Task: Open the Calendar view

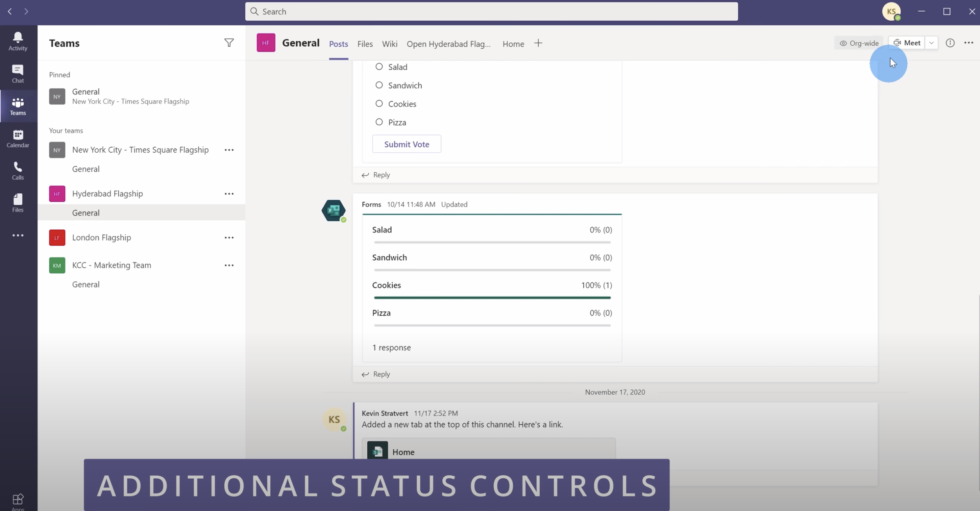Action: pyautogui.click(x=18, y=138)
